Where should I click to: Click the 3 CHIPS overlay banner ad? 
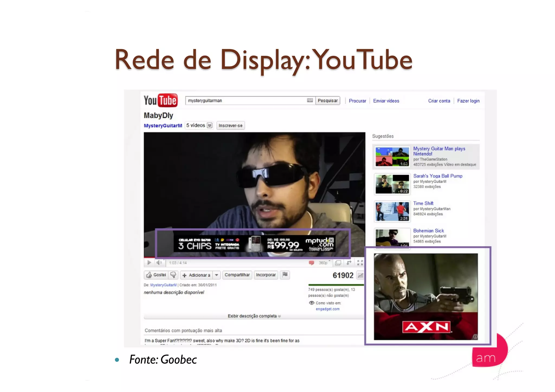(x=254, y=243)
